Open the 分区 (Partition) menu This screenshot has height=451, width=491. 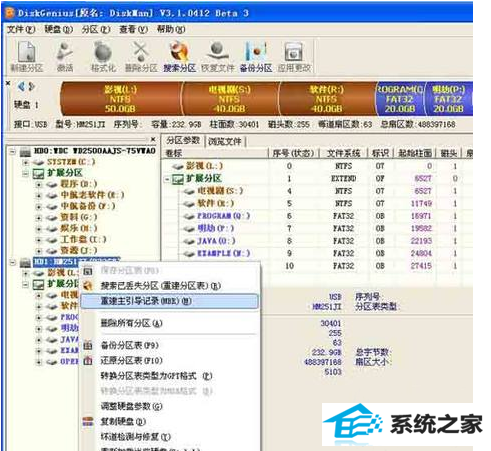[96, 29]
